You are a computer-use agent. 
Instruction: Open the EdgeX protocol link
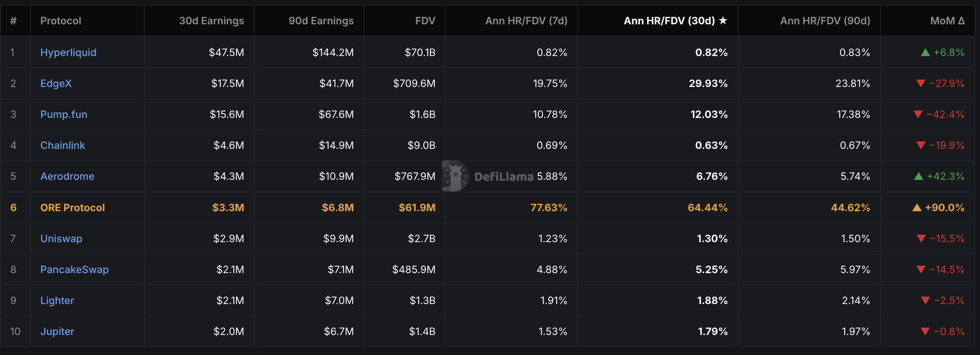coord(56,83)
